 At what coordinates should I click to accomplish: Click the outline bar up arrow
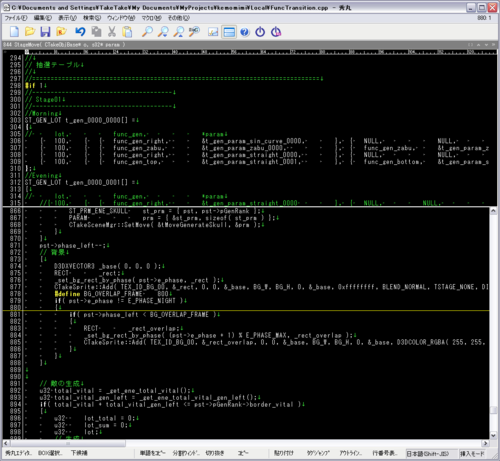click(479, 45)
